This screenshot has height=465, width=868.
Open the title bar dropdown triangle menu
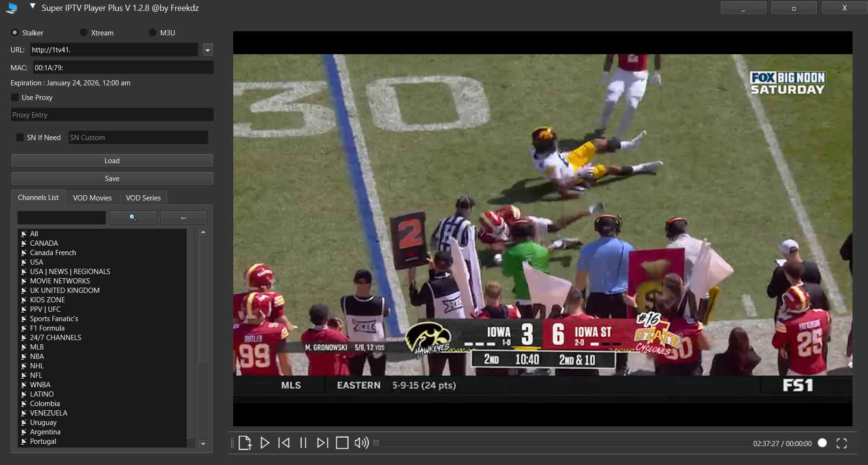point(33,7)
